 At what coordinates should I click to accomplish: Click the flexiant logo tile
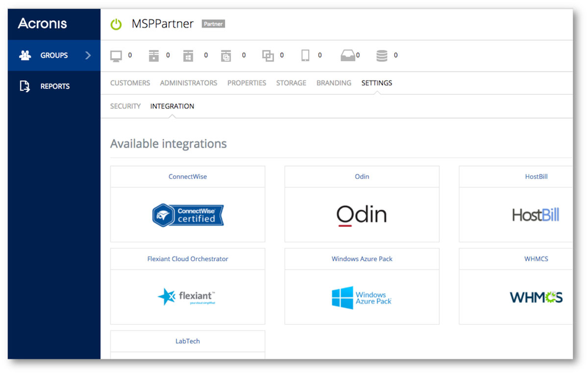point(187,297)
